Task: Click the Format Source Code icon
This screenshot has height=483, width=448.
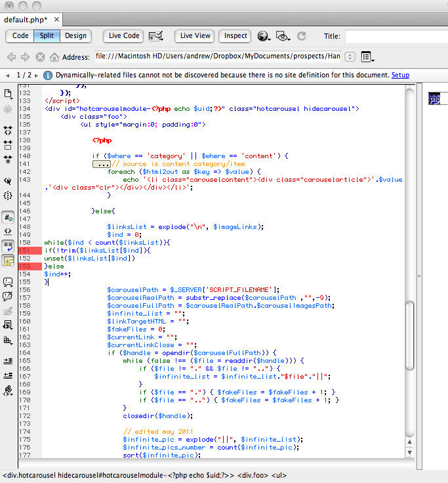Action: (x=8, y=390)
